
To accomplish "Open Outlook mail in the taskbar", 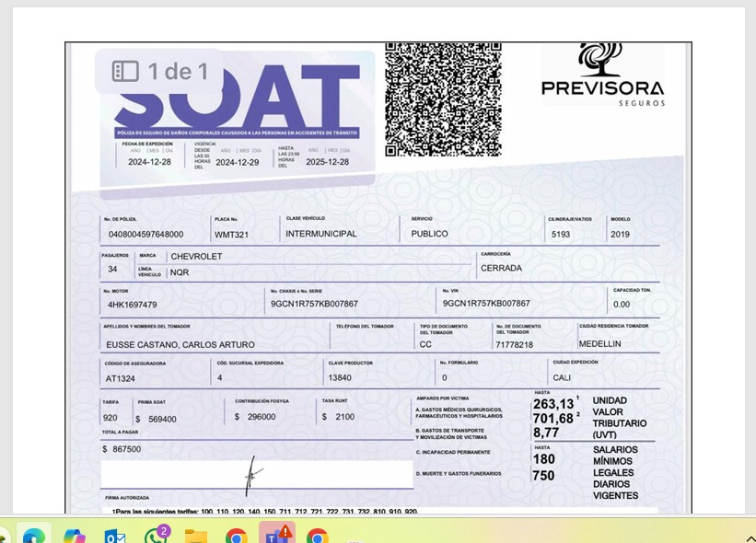I will [115, 536].
